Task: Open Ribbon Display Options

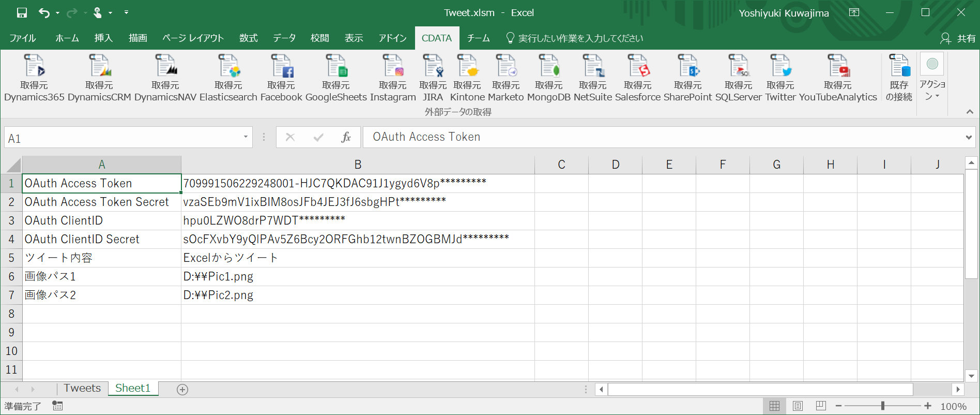Action: coord(854,13)
